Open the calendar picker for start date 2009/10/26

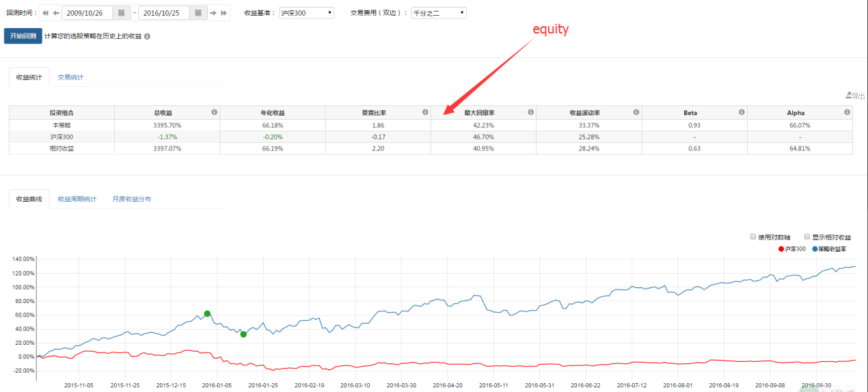(121, 13)
